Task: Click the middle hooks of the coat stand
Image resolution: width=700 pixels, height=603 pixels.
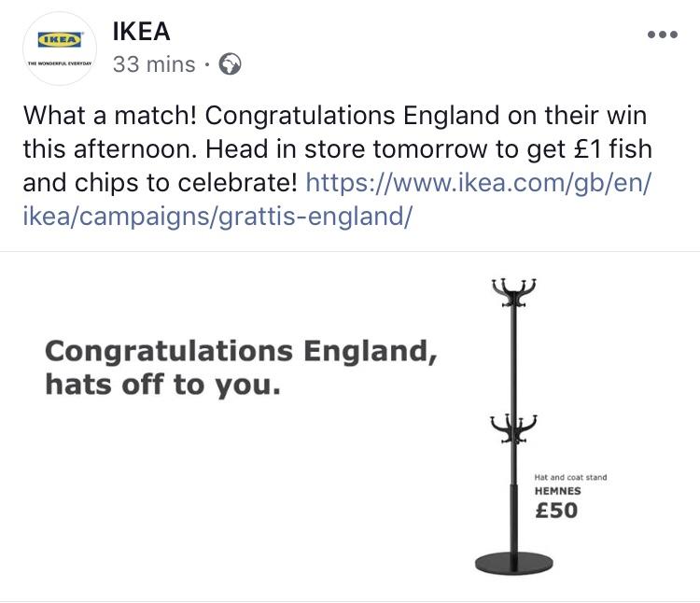Action: point(513,428)
